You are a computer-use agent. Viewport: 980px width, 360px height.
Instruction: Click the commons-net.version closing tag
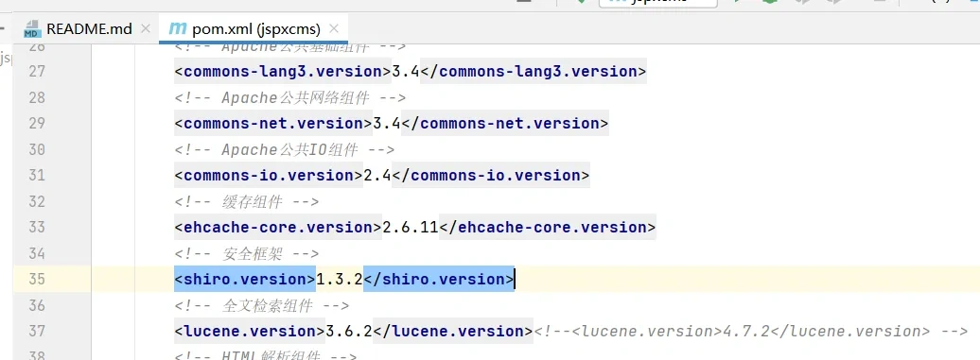pyautogui.click(x=505, y=123)
